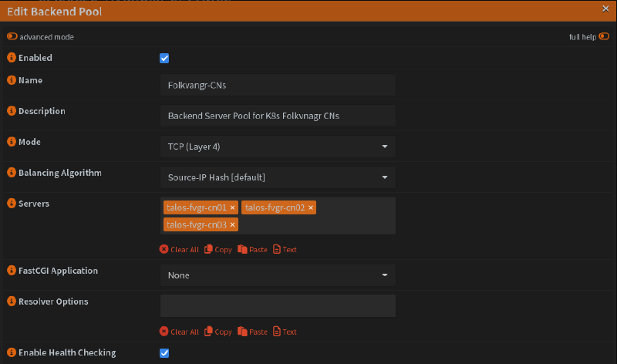The image size is (617, 364).
Task: Click the info icon beside Servers
Action: (12, 203)
